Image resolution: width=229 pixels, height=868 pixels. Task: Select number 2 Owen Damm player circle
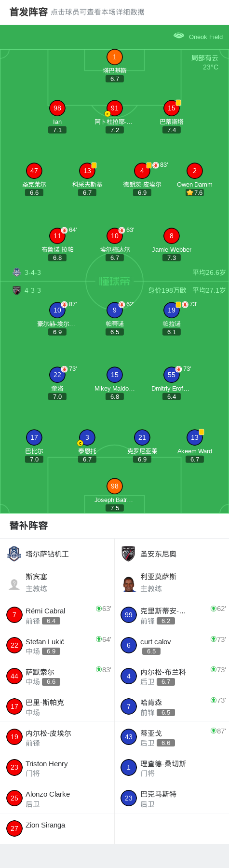(x=195, y=171)
